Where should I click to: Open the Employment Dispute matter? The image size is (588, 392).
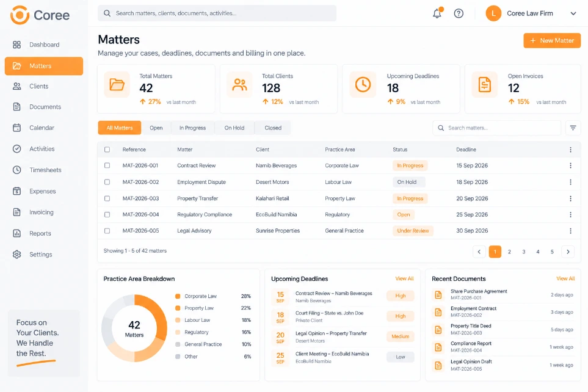[201, 182]
